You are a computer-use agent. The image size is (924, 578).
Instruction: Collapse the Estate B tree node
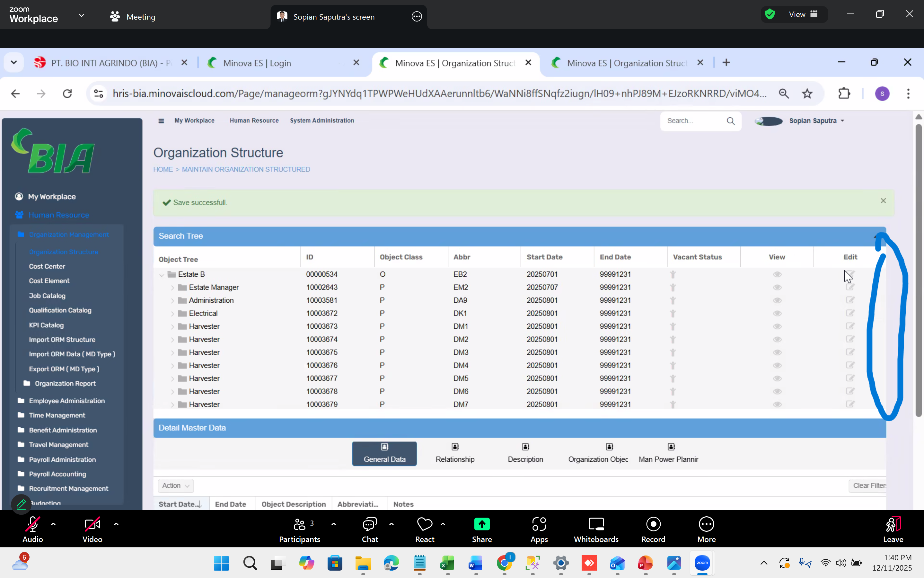pos(162,275)
